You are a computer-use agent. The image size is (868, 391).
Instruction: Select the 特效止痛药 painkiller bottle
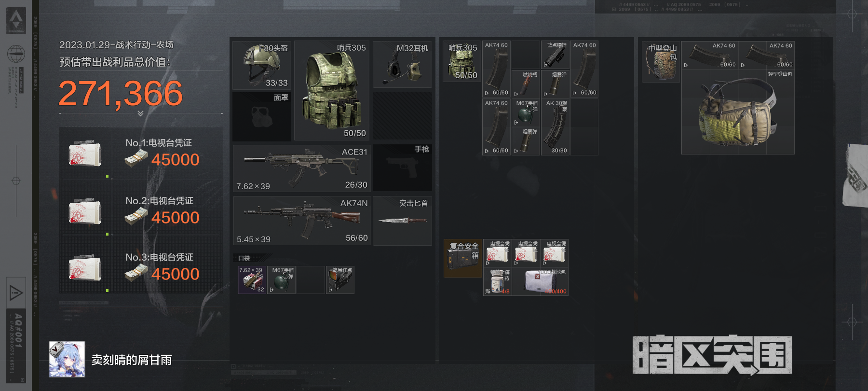pyautogui.click(x=497, y=282)
